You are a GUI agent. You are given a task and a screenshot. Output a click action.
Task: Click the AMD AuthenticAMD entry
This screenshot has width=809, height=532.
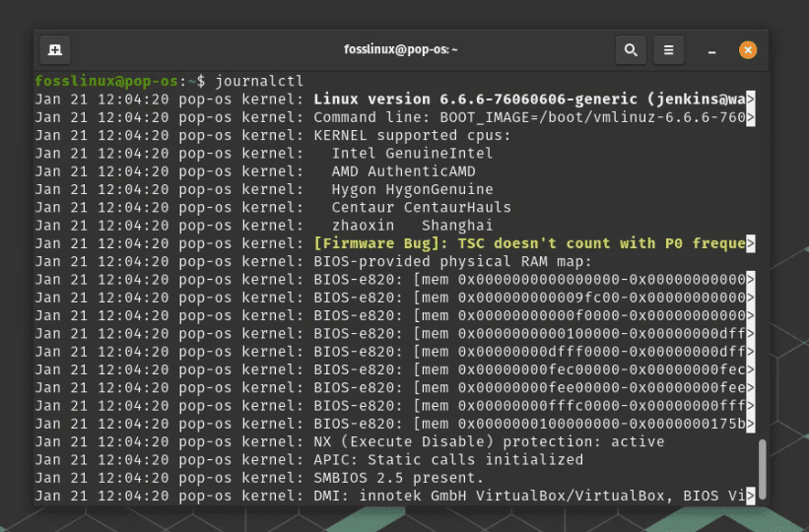click(x=403, y=171)
